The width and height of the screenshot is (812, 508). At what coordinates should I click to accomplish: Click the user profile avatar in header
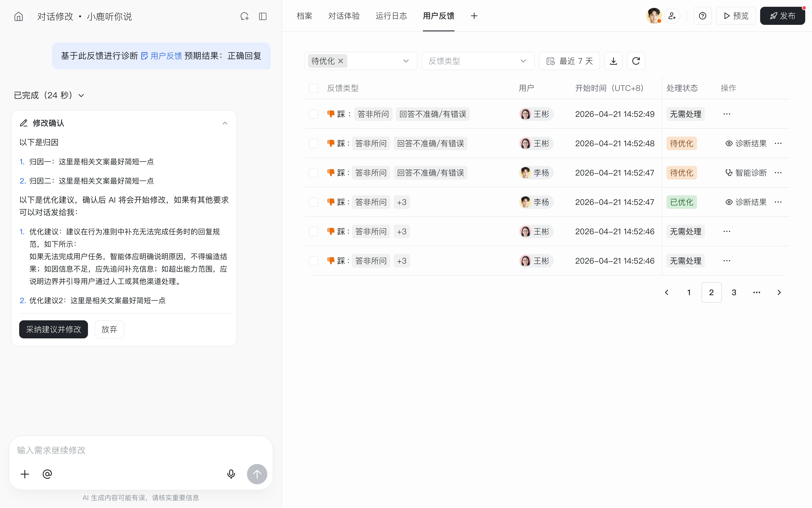click(x=654, y=16)
